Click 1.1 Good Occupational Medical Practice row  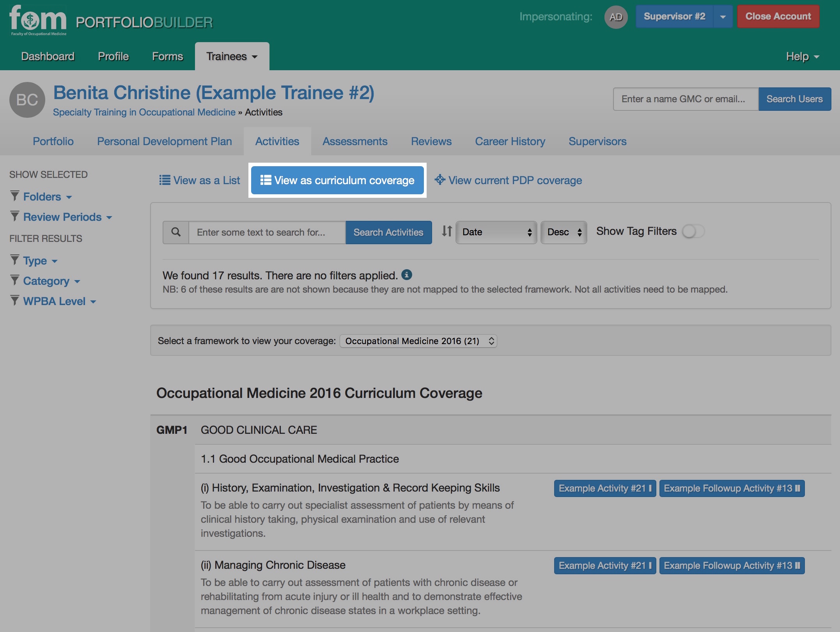click(x=513, y=459)
